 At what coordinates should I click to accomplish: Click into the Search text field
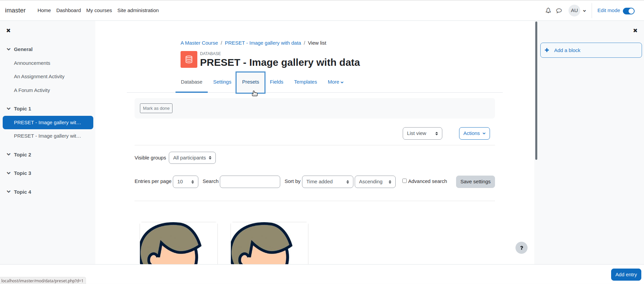(x=250, y=182)
